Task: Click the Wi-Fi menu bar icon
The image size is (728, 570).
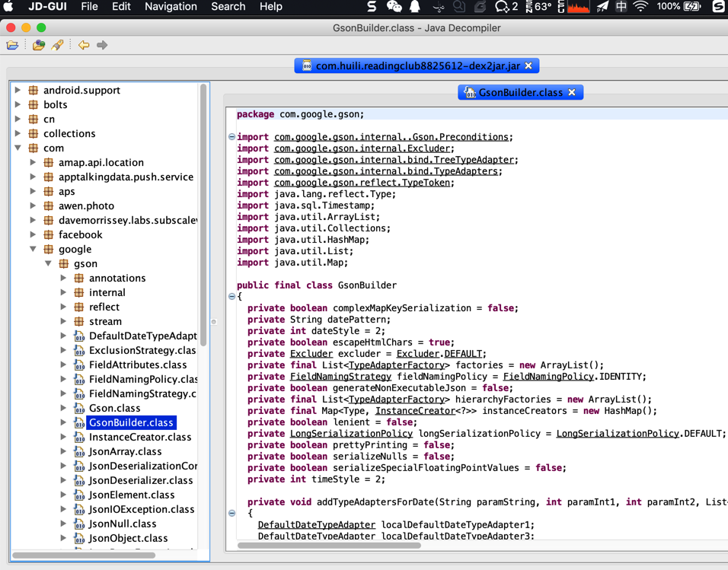Action: point(640,7)
